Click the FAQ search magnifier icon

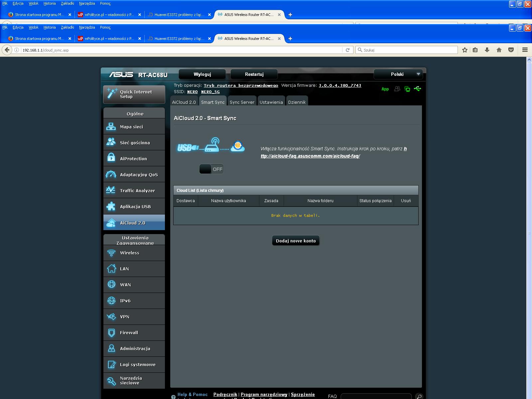pos(419,396)
